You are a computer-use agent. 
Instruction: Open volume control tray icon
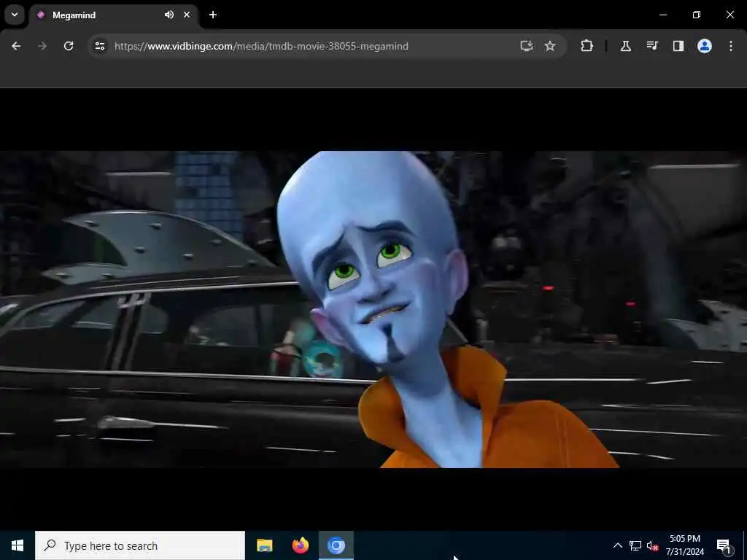click(652, 545)
